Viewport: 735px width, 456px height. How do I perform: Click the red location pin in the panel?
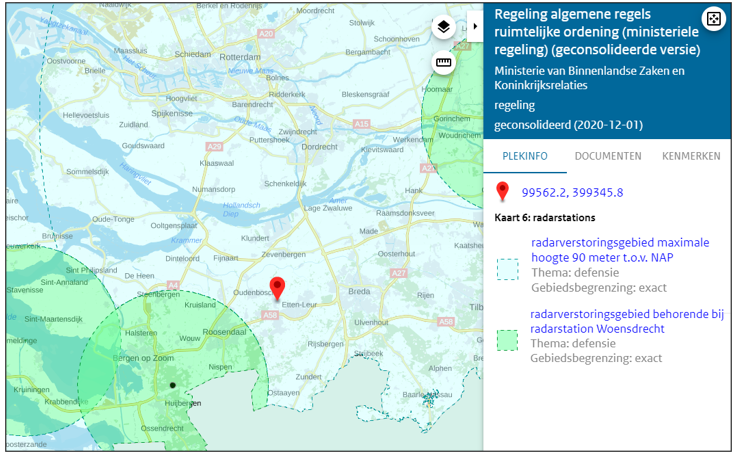click(502, 192)
